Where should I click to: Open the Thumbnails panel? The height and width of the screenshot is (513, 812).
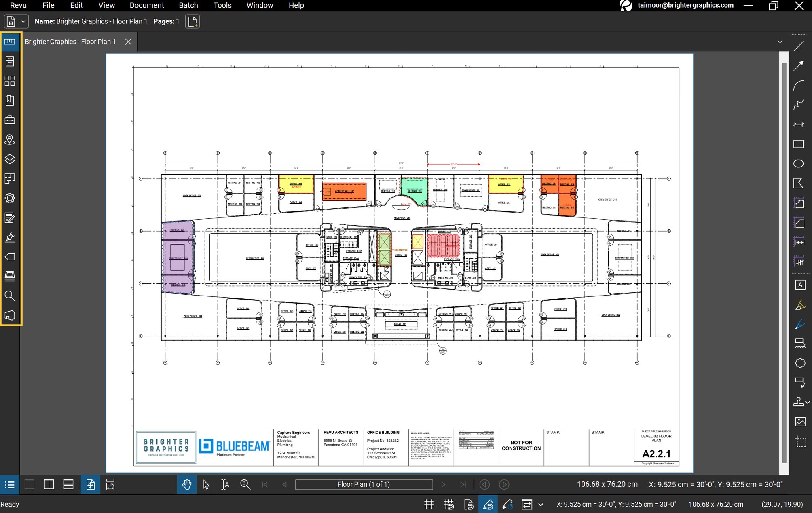[10, 81]
